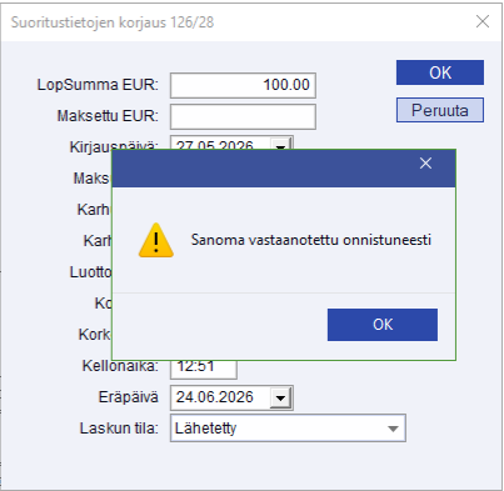Select the Kirjauspäivä date field
Viewport: 504px width, 491px height.
click(x=221, y=143)
